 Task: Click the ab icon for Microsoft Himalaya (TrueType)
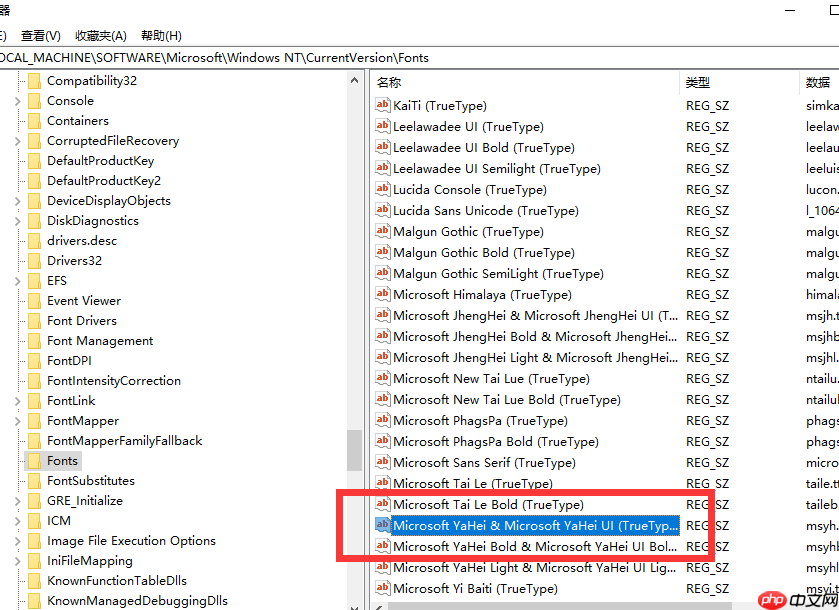click(382, 294)
